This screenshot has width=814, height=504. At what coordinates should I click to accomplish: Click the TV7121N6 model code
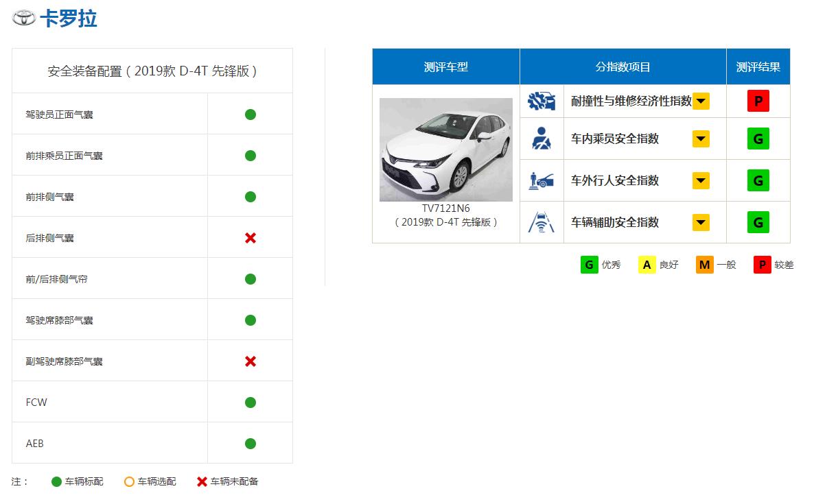[446, 210]
